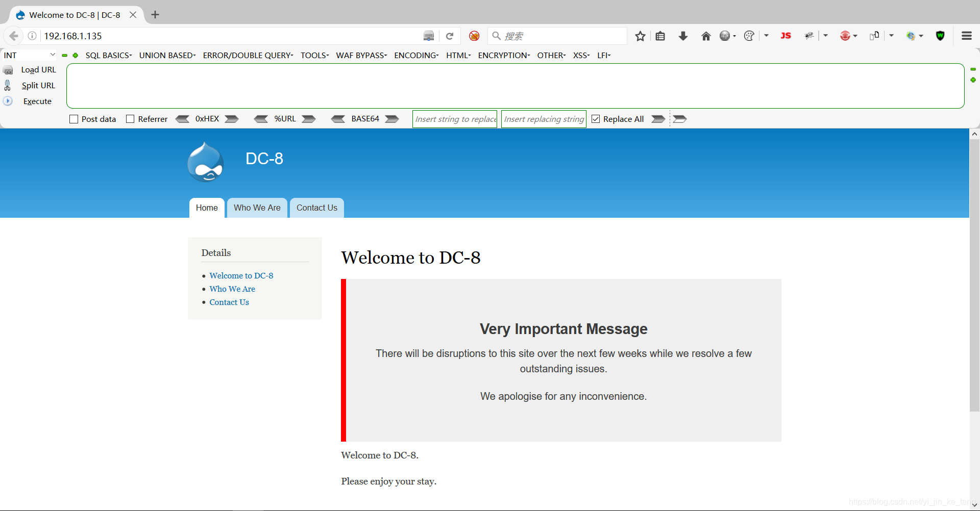The width and height of the screenshot is (980, 511).
Task: Switch to the Home site tab
Action: [207, 208]
